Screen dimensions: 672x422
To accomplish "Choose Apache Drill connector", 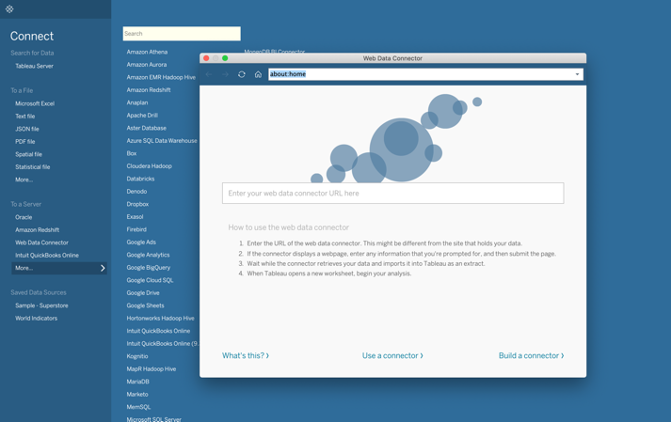I will pos(142,115).
